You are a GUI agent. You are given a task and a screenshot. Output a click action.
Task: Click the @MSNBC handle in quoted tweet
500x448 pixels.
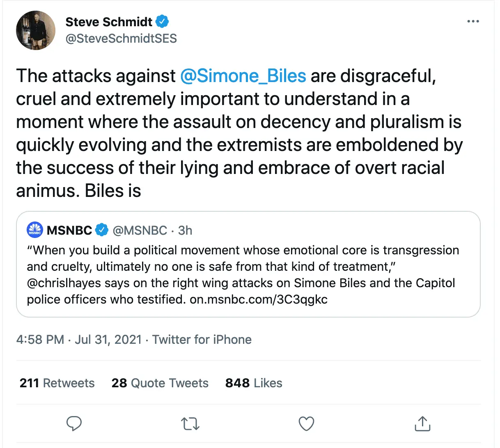point(140,230)
